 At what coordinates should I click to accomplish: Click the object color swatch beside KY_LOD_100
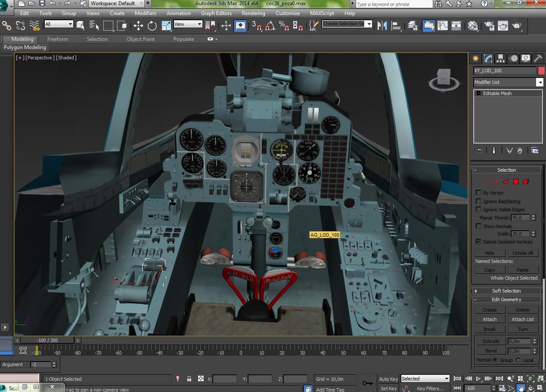coord(541,71)
